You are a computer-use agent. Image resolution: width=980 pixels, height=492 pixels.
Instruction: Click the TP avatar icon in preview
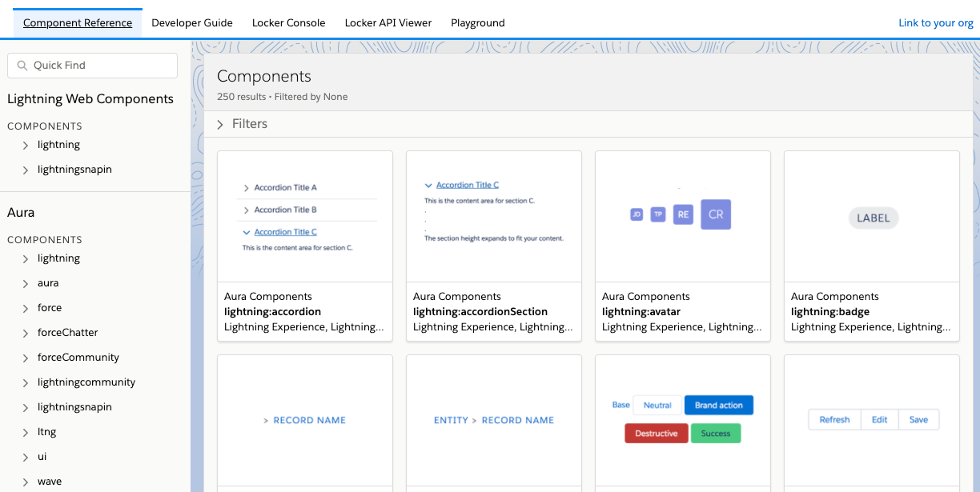coord(658,214)
